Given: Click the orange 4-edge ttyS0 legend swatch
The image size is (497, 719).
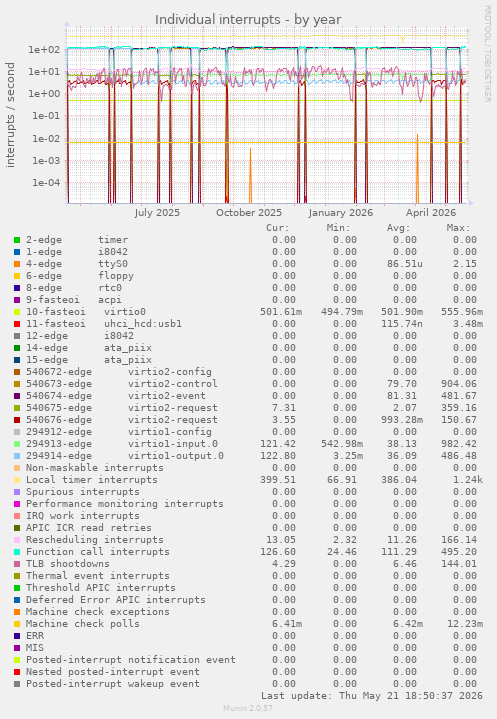Looking at the screenshot, I should [17, 264].
